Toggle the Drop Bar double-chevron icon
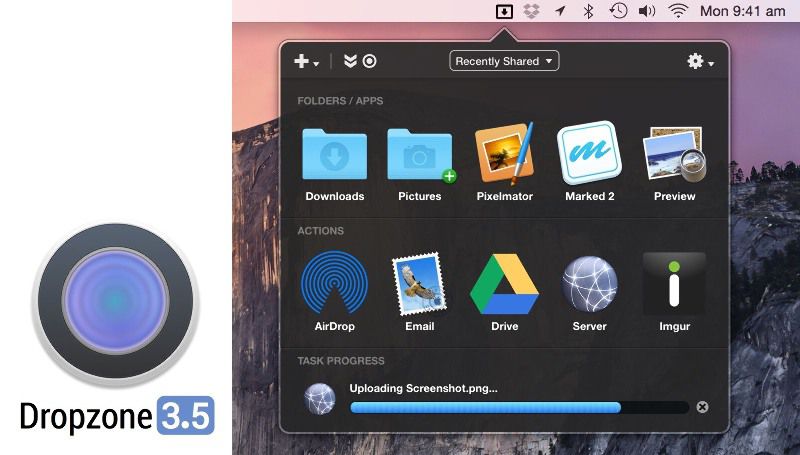Screen dimensions: 800x455 point(350,61)
